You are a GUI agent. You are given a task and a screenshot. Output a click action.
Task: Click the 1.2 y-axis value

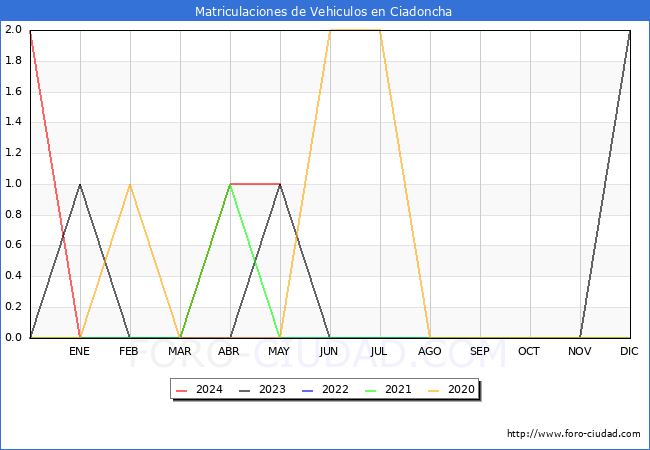[x=13, y=152]
